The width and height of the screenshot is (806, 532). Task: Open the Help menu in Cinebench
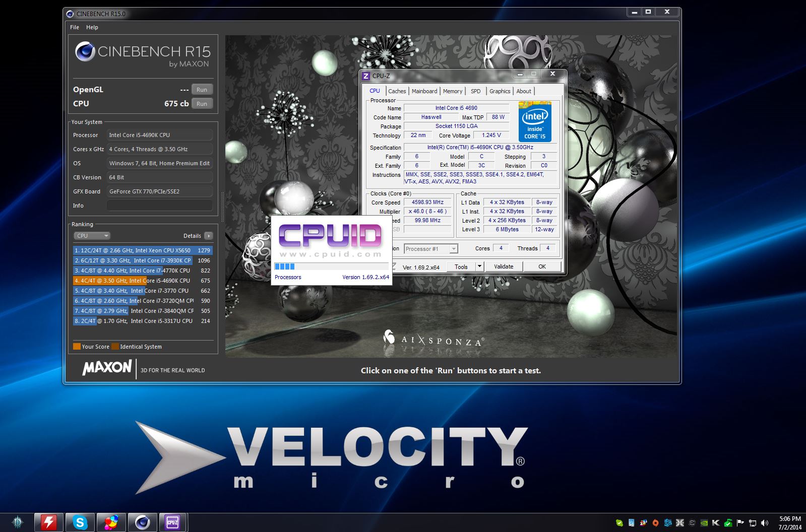point(92,27)
